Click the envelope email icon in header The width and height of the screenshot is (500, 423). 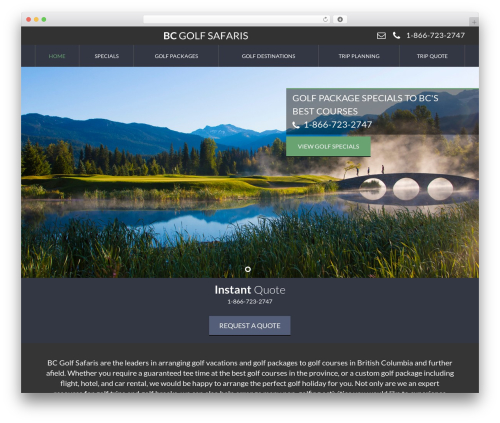coord(381,35)
